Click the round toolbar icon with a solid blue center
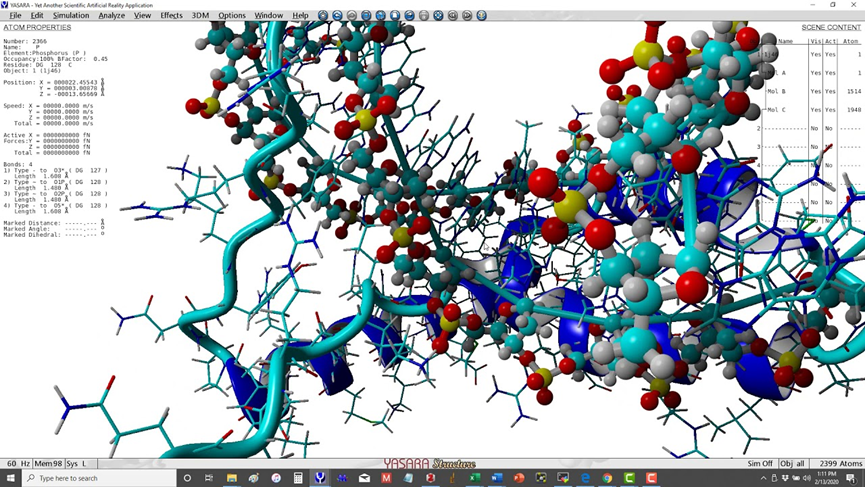Viewport: 865px width, 487px height. (366, 15)
